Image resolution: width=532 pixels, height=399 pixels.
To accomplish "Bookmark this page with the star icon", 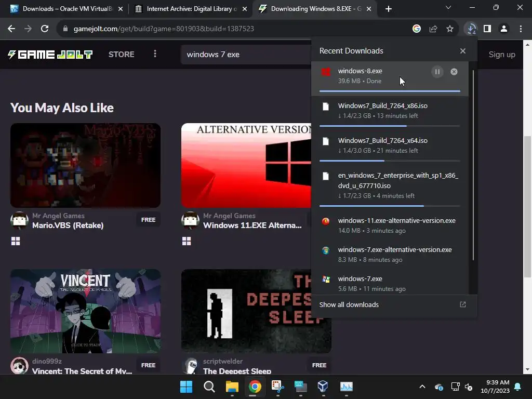I will pyautogui.click(x=450, y=29).
